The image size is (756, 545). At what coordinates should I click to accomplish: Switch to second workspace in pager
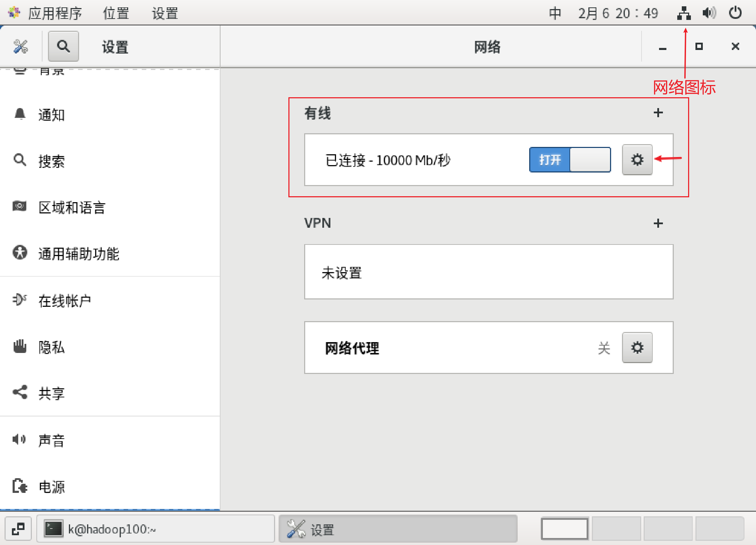pyautogui.click(x=616, y=529)
